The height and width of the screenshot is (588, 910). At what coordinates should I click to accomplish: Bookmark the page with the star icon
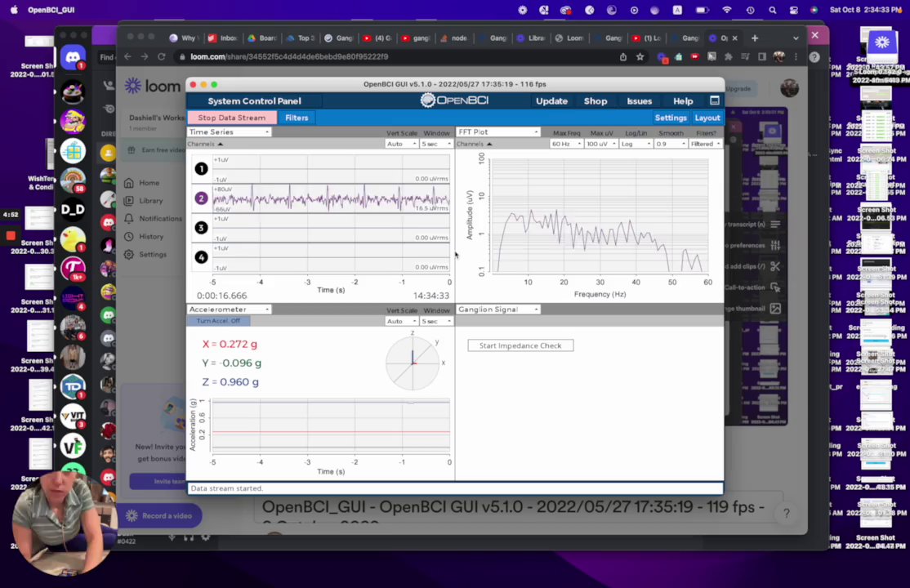[640, 56]
